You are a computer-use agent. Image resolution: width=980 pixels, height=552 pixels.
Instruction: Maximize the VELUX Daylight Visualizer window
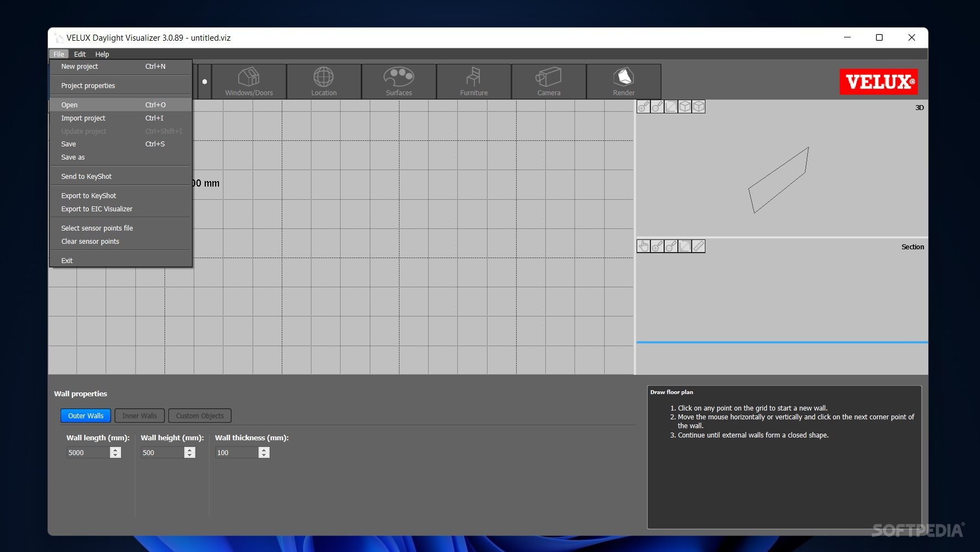[879, 37]
